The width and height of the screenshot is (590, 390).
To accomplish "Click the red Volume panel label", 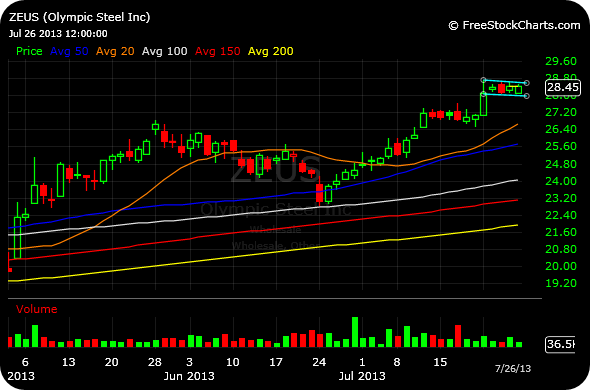I will click(36, 309).
